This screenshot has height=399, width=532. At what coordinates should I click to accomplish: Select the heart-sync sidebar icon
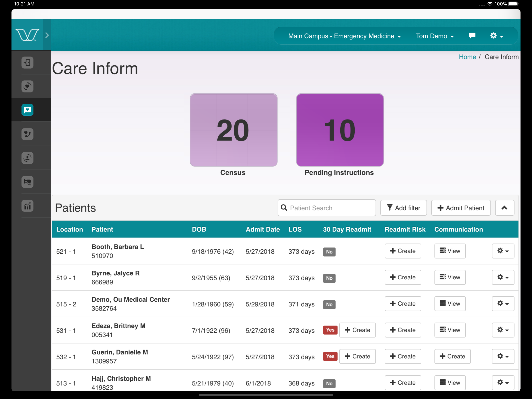tap(27, 86)
